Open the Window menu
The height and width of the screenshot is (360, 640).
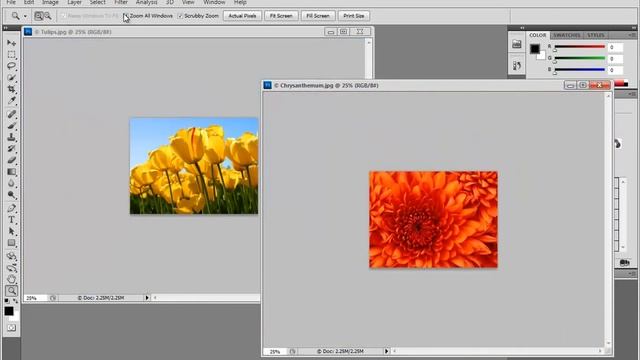pos(214,2)
